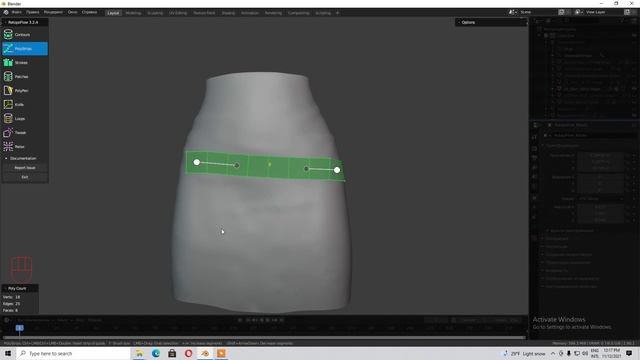Open File Explorer from the taskbar
640x360 pixels.
tap(139, 353)
